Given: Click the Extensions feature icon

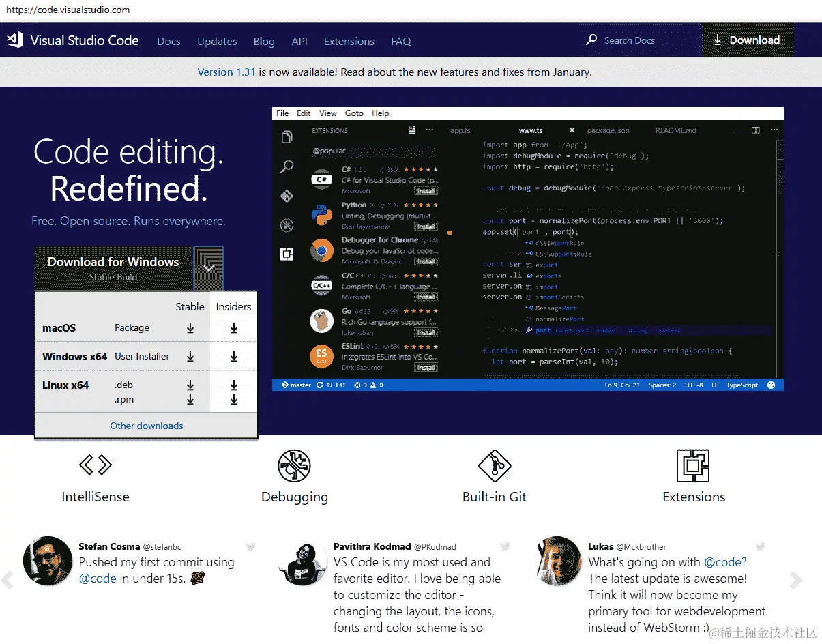Looking at the screenshot, I should [693, 466].
